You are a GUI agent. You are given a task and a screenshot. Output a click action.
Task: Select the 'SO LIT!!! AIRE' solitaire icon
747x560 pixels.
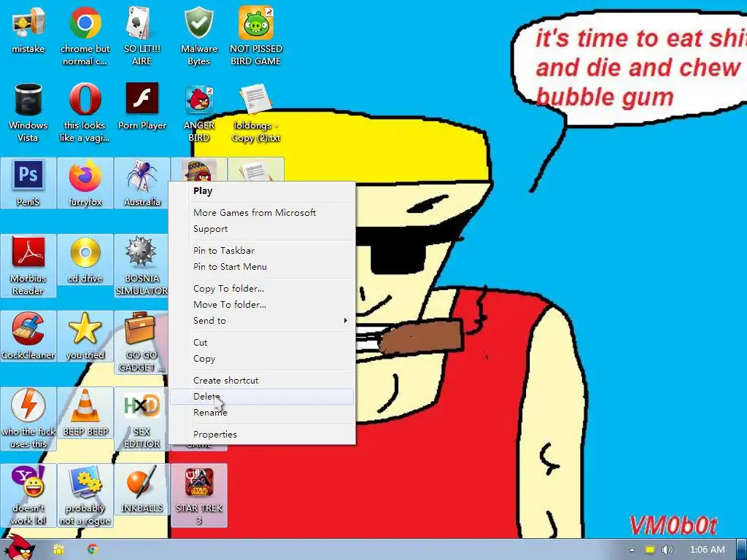[x=142, y=36]
